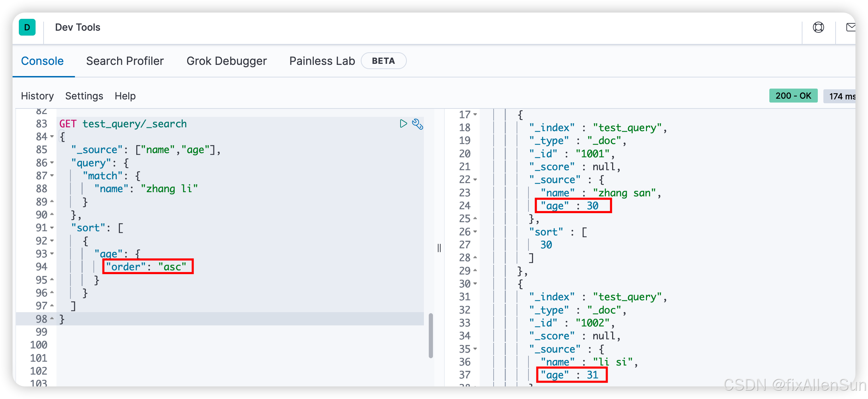Open console Settings
Screen dimensions: 868x399
84,96
